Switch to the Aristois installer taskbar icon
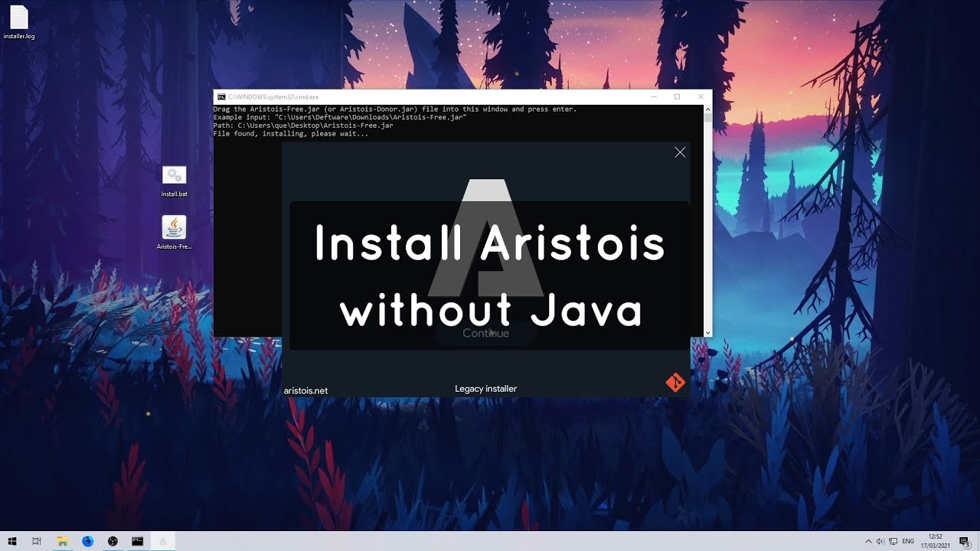 click(162, 541)
